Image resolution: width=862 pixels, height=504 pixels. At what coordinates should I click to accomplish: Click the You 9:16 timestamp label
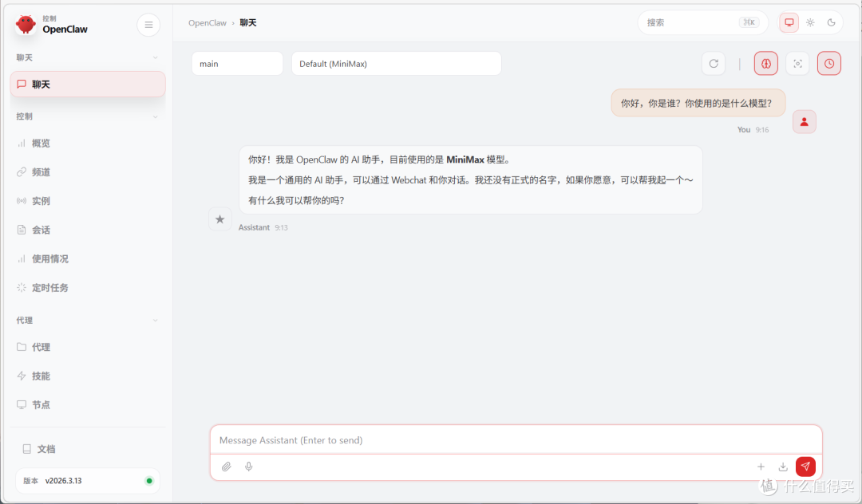(x=753, y=129)
